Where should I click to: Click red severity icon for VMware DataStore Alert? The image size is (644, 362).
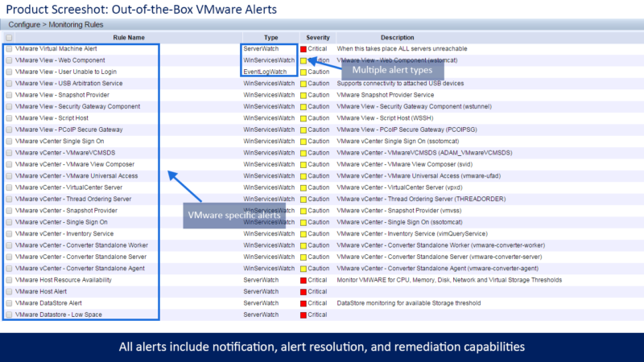pyautogui.click(x=303, y=304)
